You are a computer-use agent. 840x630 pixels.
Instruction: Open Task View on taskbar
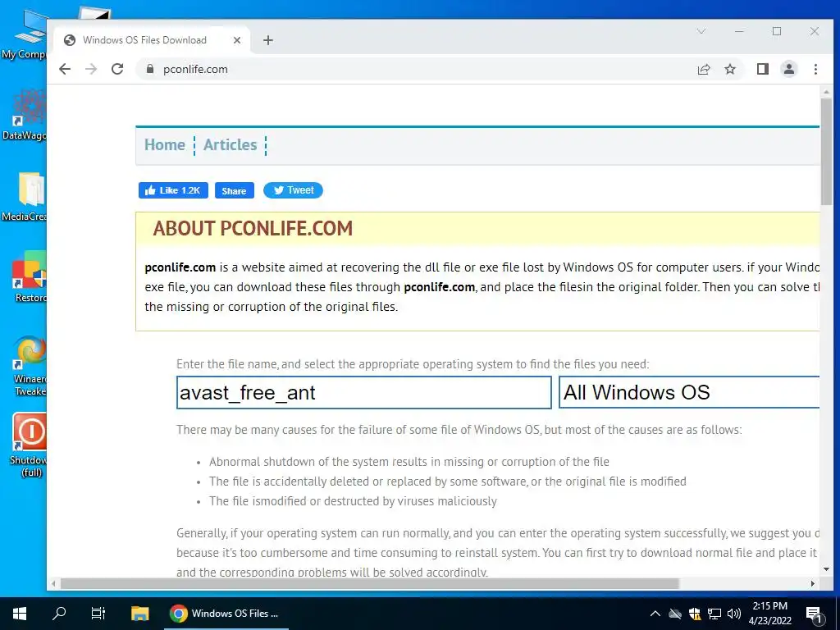(x=98, y=614)
